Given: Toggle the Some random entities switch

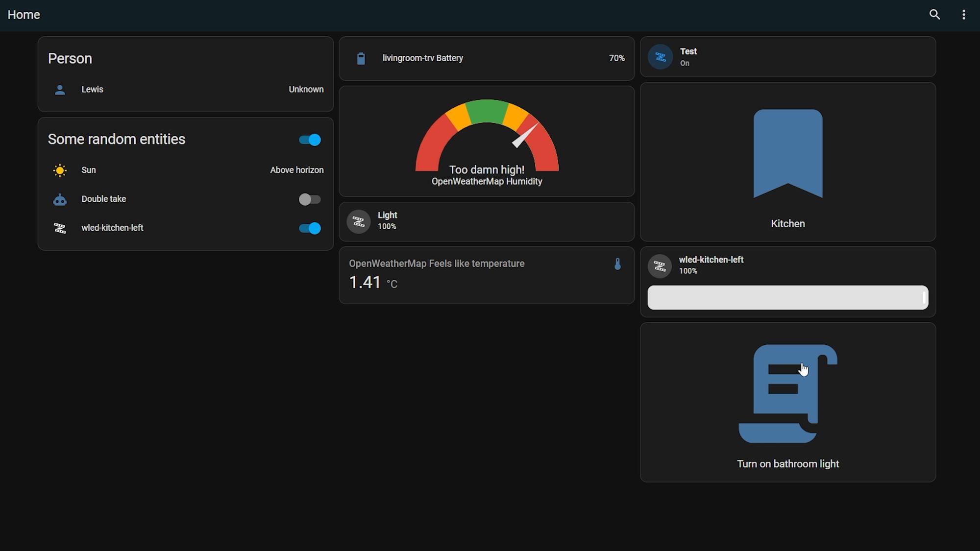Looking at the screenshot, I should tap(310, 139).
